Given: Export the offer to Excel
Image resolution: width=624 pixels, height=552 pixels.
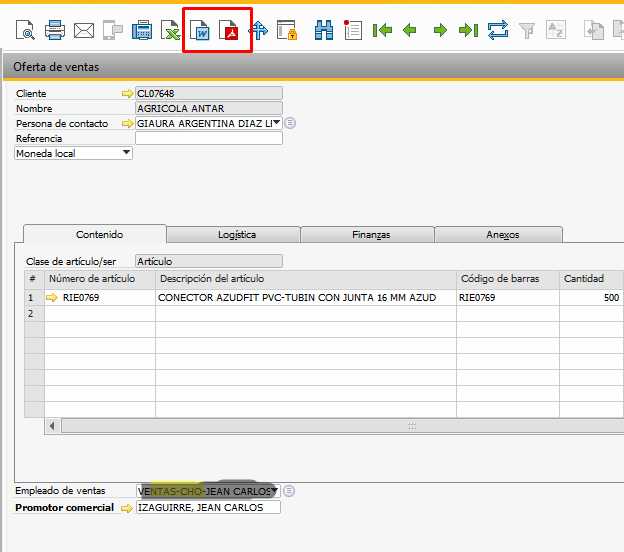Looking at the screenshot, I should coord(171,31).
